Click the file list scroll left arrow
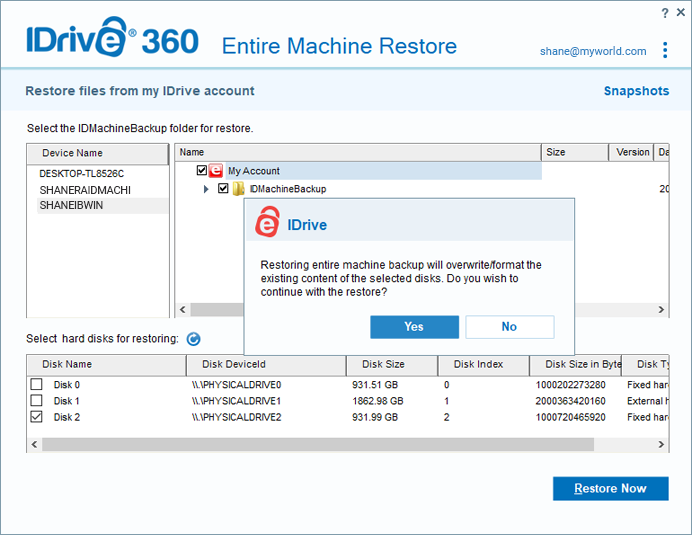 tap(183, 309)
